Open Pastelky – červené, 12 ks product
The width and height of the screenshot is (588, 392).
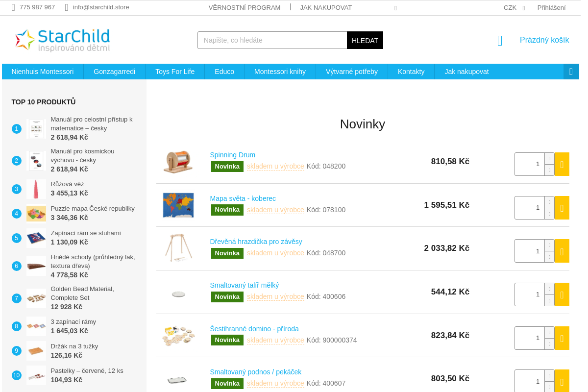tap(87, 371)
